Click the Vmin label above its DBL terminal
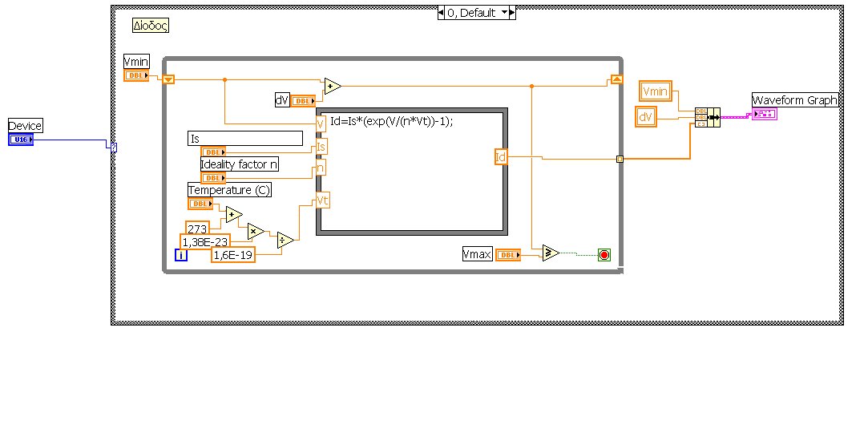 tap(136, 62)
